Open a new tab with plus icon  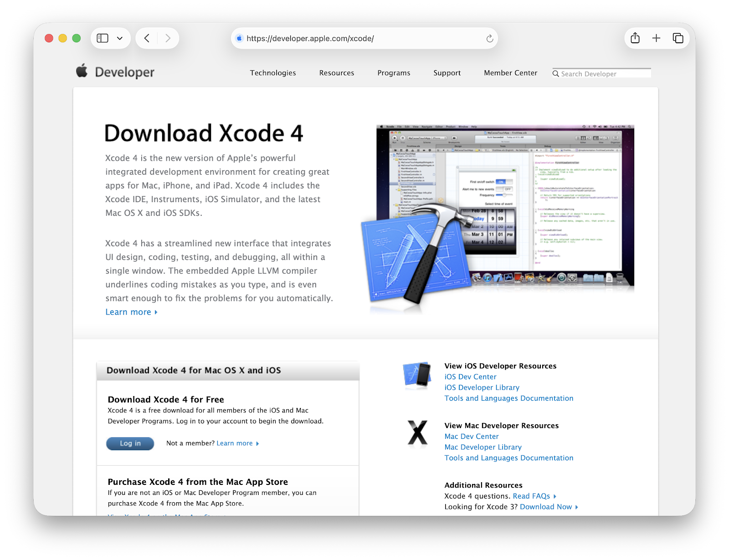656,38
